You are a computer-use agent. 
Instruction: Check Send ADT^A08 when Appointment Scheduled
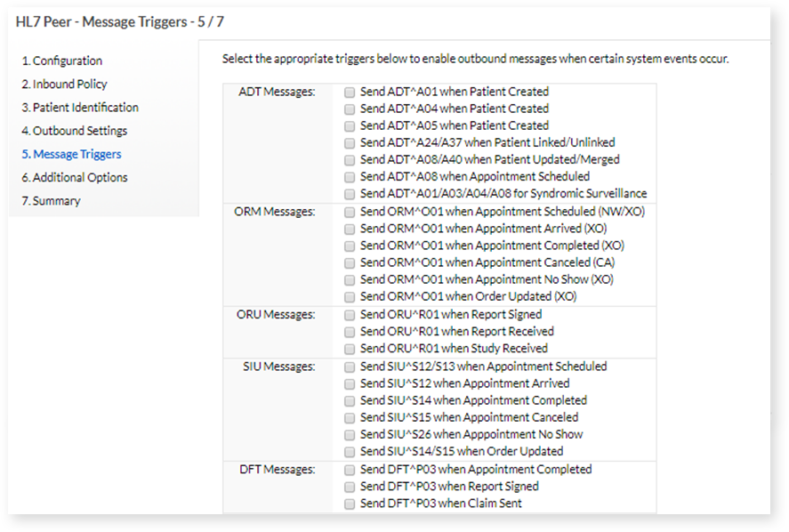click(x=350, y=176)
